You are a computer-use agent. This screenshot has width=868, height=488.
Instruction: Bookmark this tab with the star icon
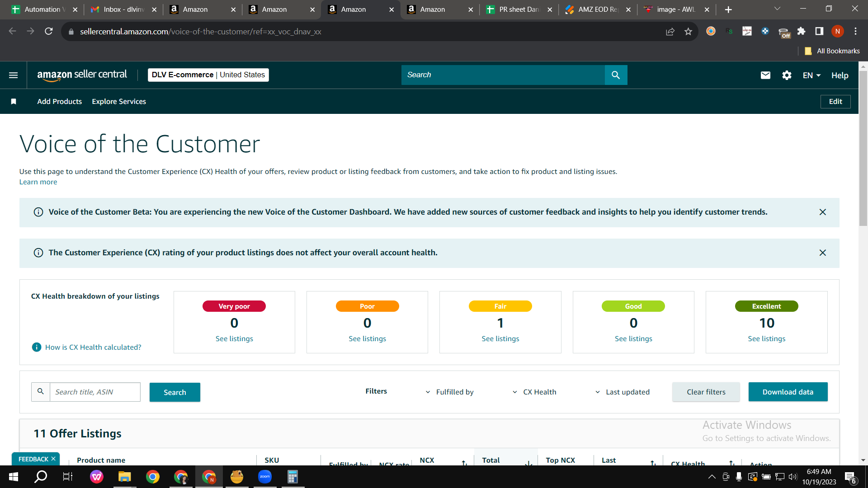[x=688, y=32]
